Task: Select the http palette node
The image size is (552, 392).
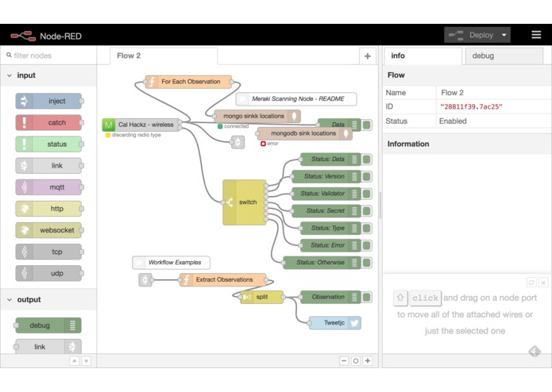Action: (x=48, y=209)
